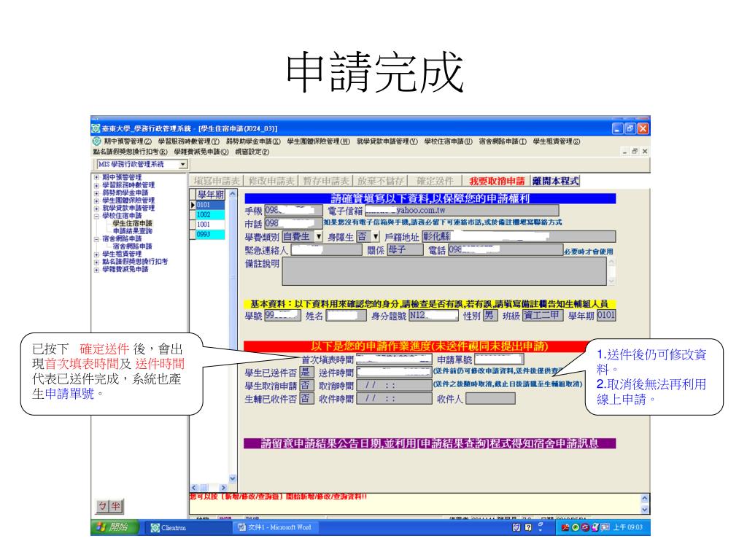Select 學生住宿申請 in the tree
Screen dimensions: 747x560
133,223
